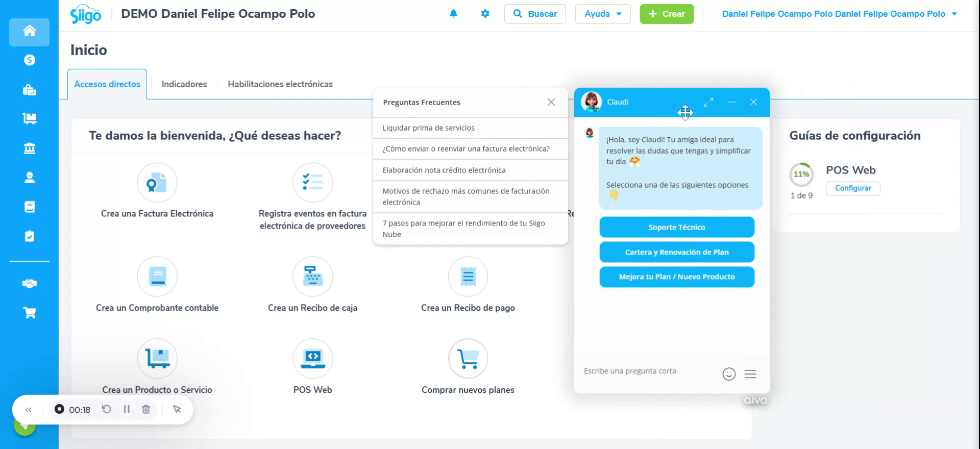Click the Registra eventos en factura electrónica icon
980x449 pixels.
click(312, 183)
